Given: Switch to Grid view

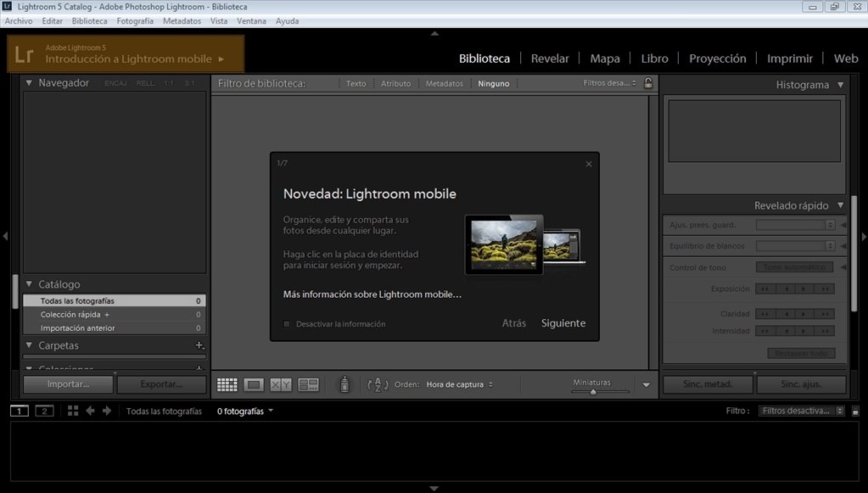Looking at the screenshot, I should [227, 384].
